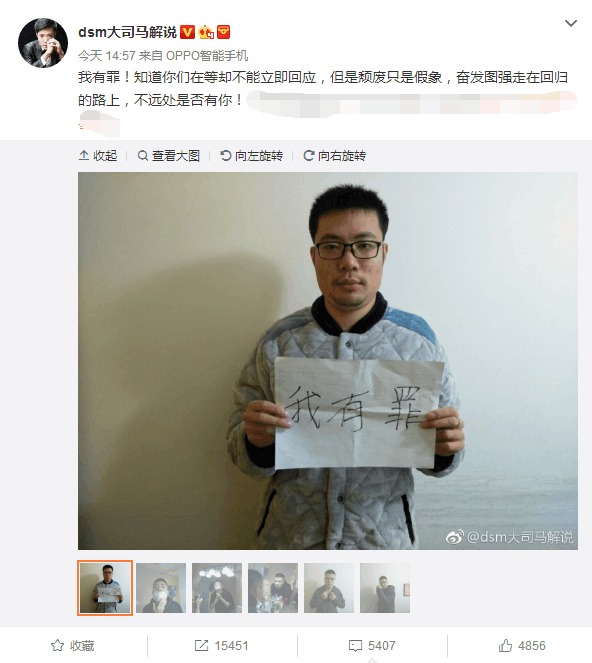Select the sixth thumbnail at the end

(x=385, y=588)
